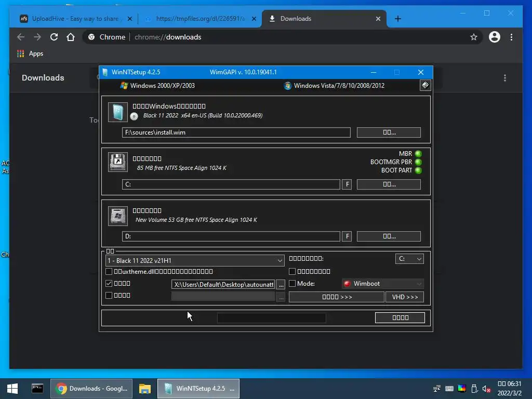Click WinNTSetup 4.2.5 taskbar item
Viewport: 532px width, 399px height.
click(x=198, y=389)
